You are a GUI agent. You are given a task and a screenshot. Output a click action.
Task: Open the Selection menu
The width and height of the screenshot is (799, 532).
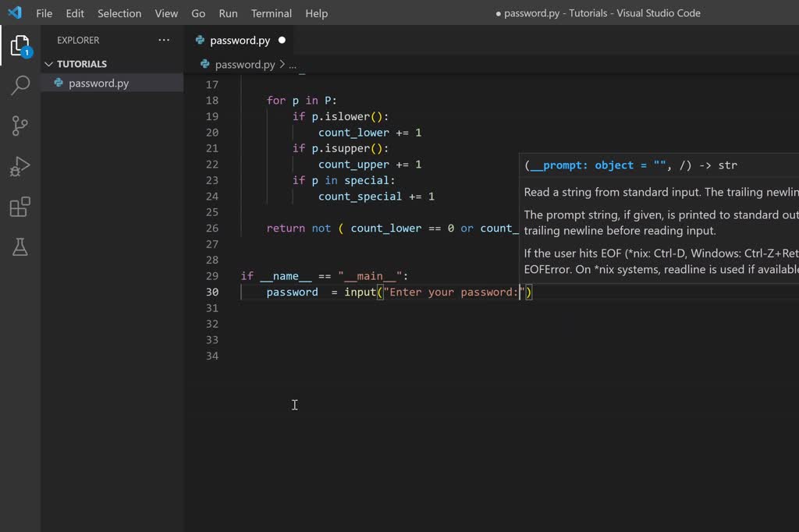(x=119, y=13)
